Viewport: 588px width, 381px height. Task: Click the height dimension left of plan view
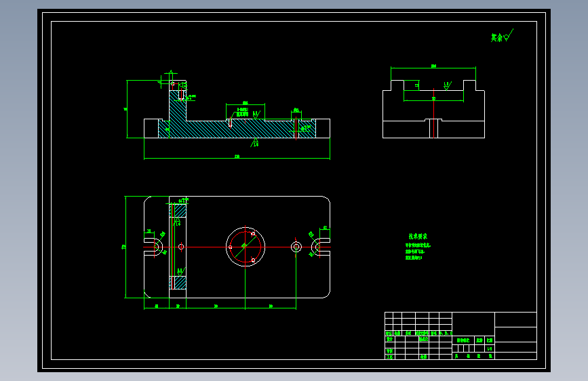[125, 247]
